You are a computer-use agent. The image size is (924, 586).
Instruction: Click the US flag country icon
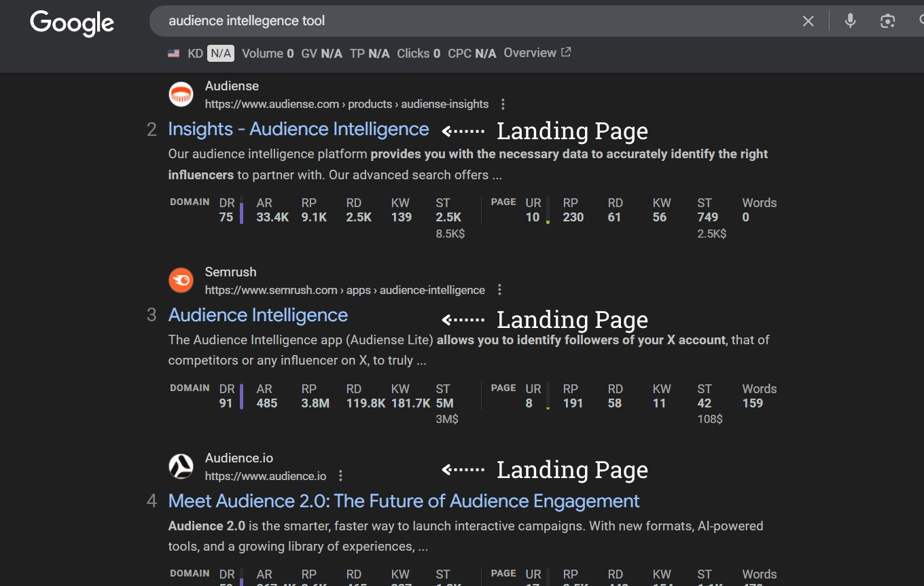[x=174, y=54]
